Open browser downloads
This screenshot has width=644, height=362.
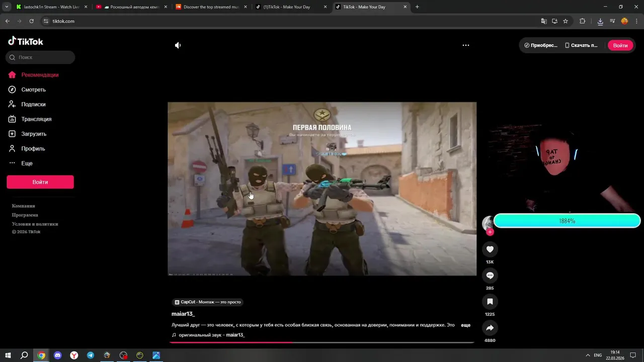[600, 21]
